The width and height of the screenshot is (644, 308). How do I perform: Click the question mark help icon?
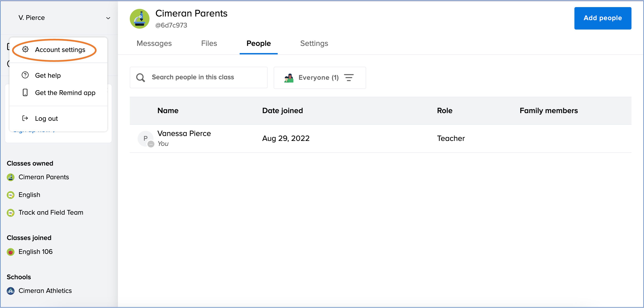pyautogui.click(x=25, y=75)
